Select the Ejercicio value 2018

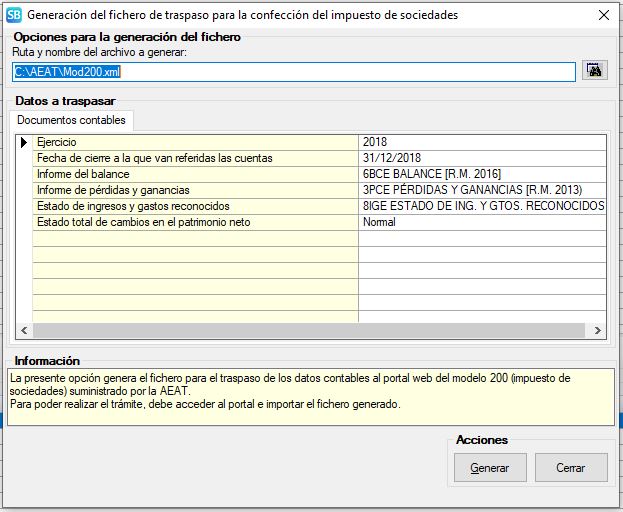coord(482,142)
